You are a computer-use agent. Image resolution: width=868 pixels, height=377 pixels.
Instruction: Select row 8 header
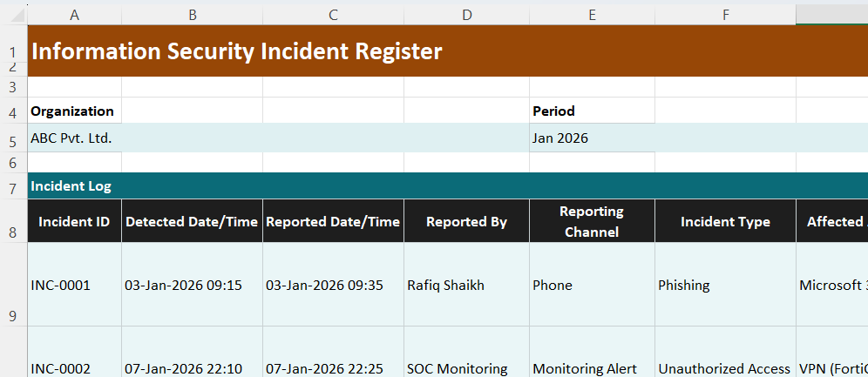[x=13, y=222]
